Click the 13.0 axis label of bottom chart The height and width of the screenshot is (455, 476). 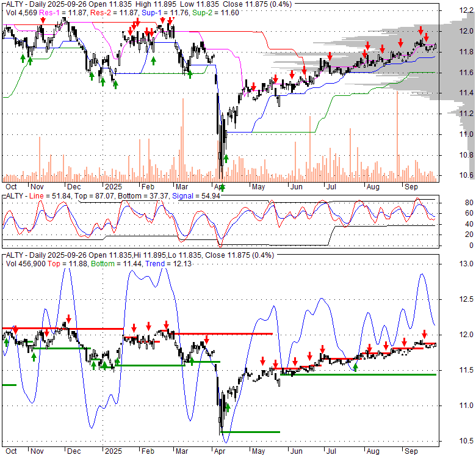coord(466,264)
